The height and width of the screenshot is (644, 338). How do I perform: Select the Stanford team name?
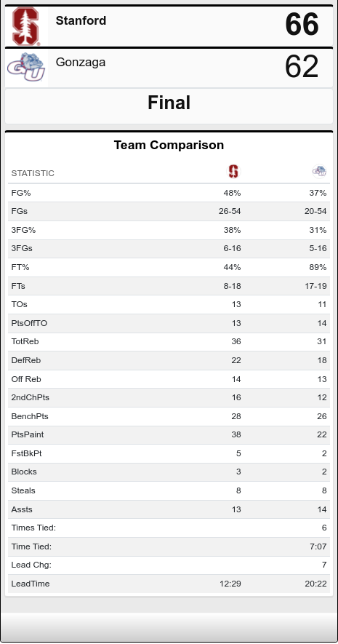point(81,20)
